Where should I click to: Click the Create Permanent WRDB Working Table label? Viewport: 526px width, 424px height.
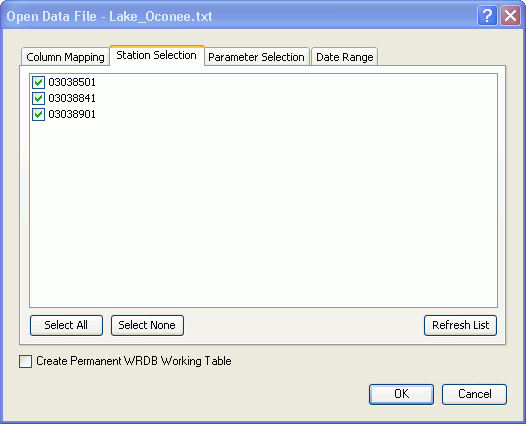[x=134, y=361]
